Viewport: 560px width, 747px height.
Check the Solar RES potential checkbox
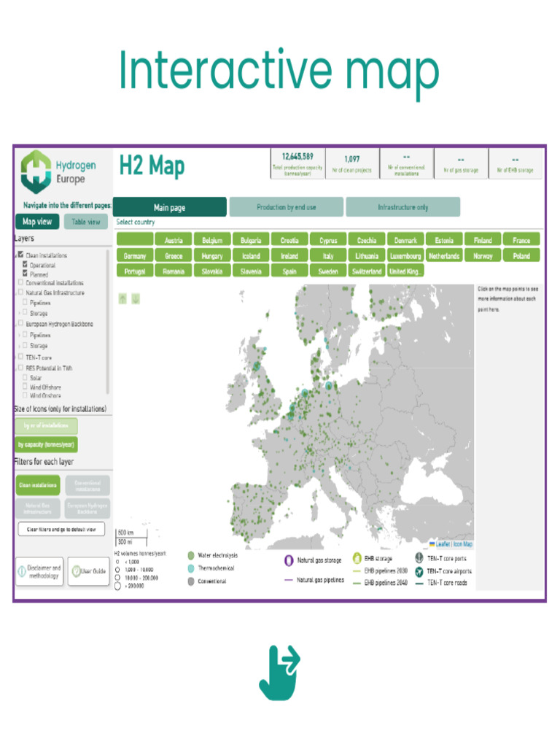pyautogui.click(x=25, y=377)
